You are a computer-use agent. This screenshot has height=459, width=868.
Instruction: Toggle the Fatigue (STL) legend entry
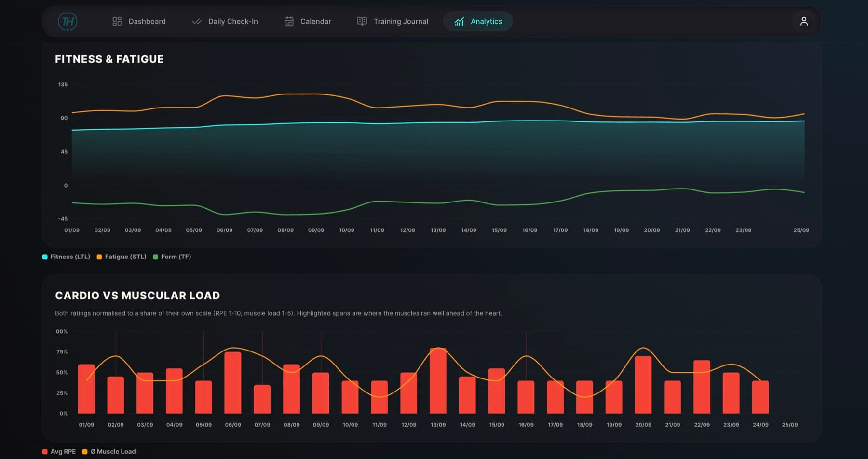122,256
